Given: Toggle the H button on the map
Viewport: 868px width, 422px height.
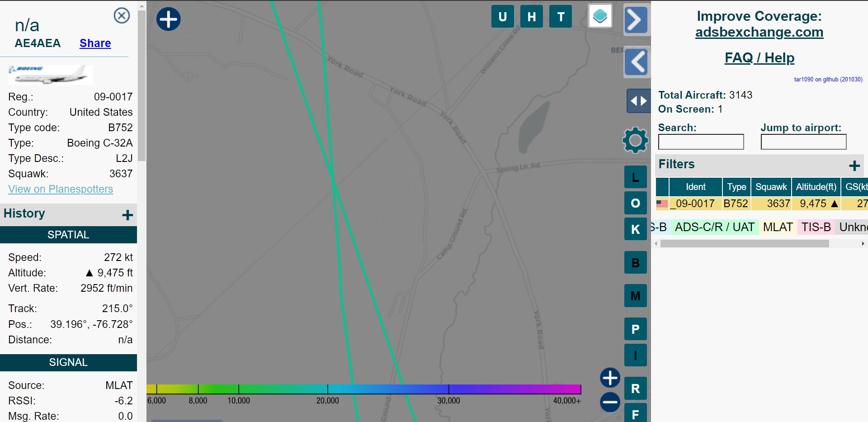Looking at the screenshot, I should [531, 17].
